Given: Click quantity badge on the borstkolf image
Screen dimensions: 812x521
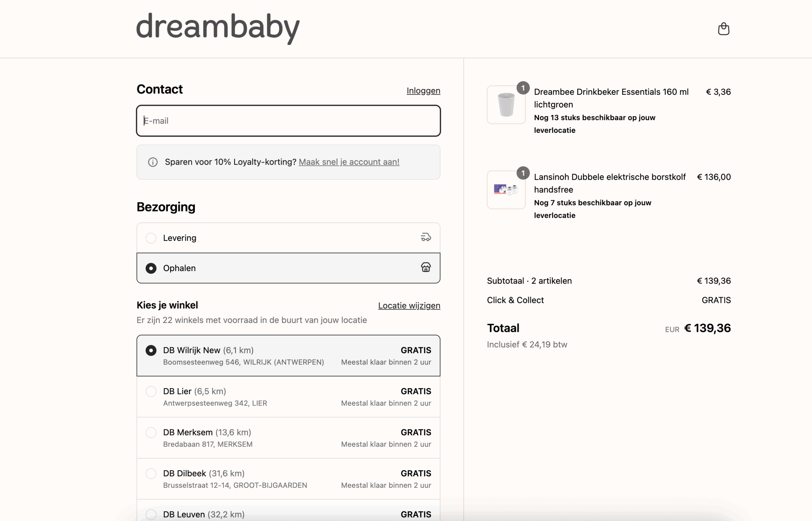Looking at the screenshot, I should 523,173.
